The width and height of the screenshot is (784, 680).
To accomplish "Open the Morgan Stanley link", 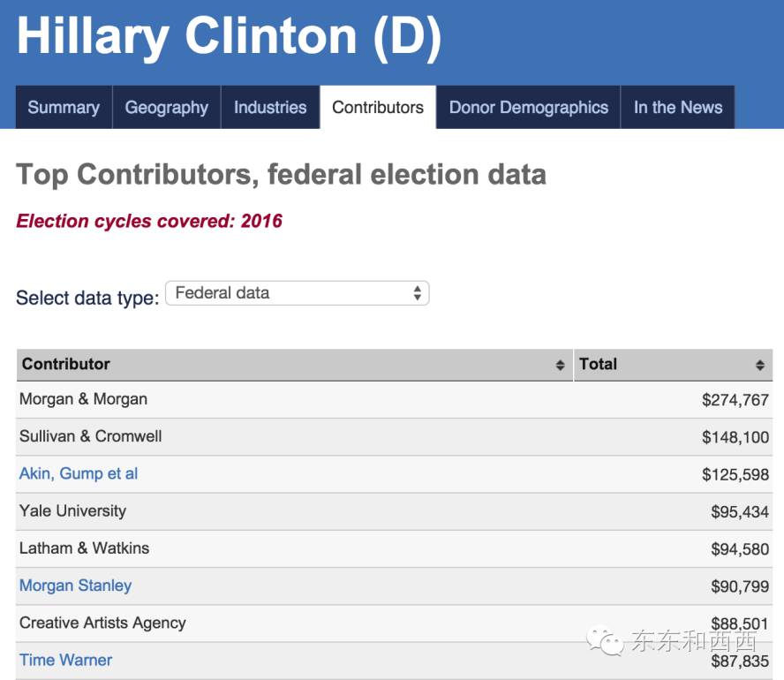I will tap(75, 586).
